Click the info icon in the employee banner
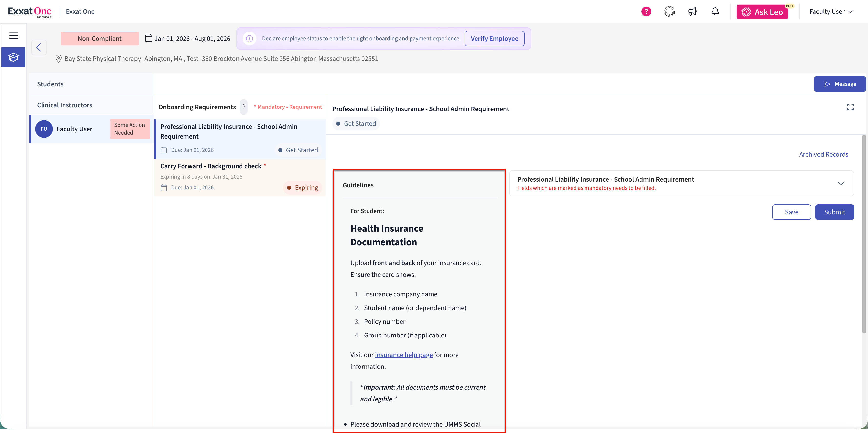 pos(249,39)
